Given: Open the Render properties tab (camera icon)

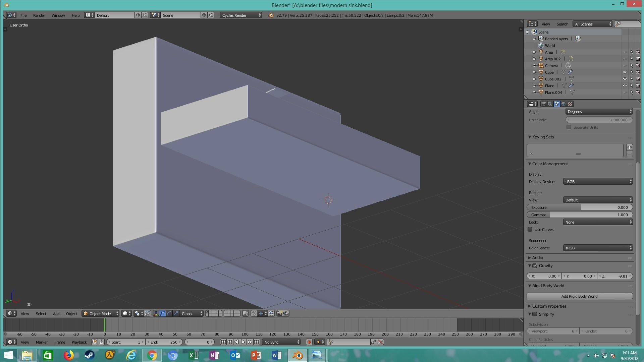Looking at the screenshot, I should tap(543, 104).
